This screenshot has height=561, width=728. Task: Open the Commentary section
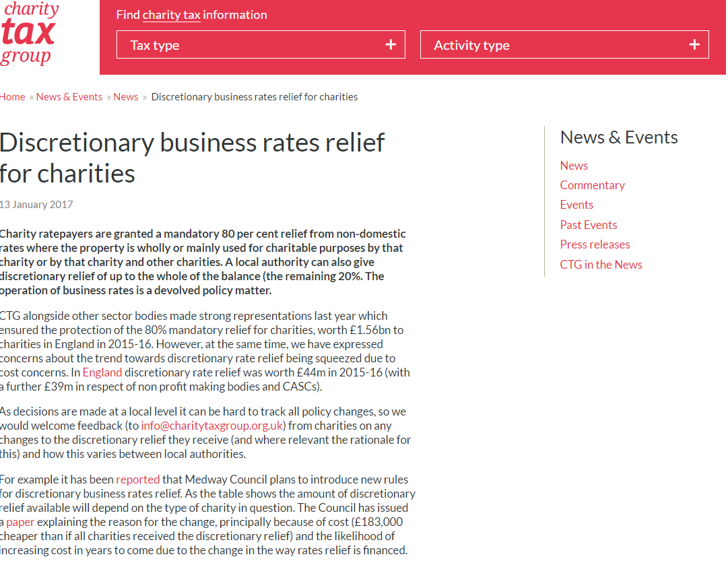point(592,185)
